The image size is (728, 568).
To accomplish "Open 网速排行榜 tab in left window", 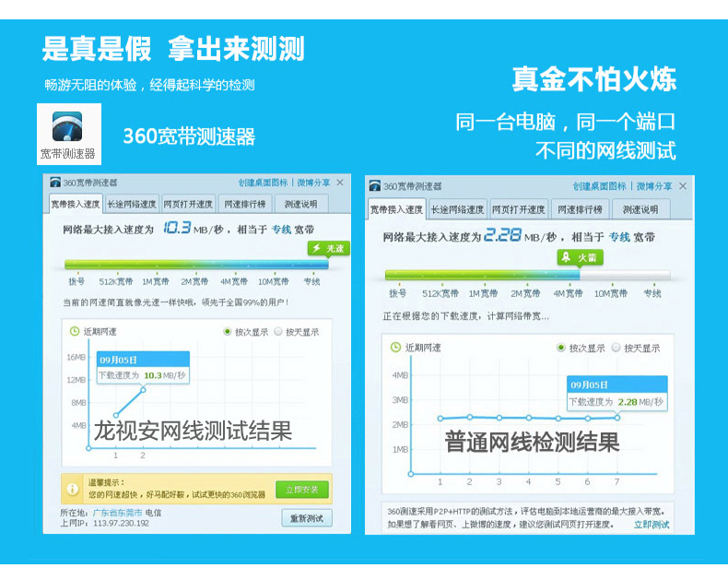I will tap(245, 205).
